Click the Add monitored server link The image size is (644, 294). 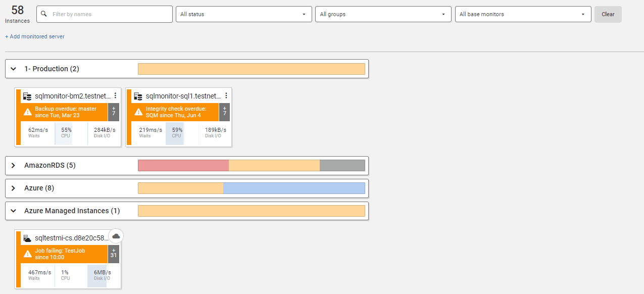click(34, 36)
